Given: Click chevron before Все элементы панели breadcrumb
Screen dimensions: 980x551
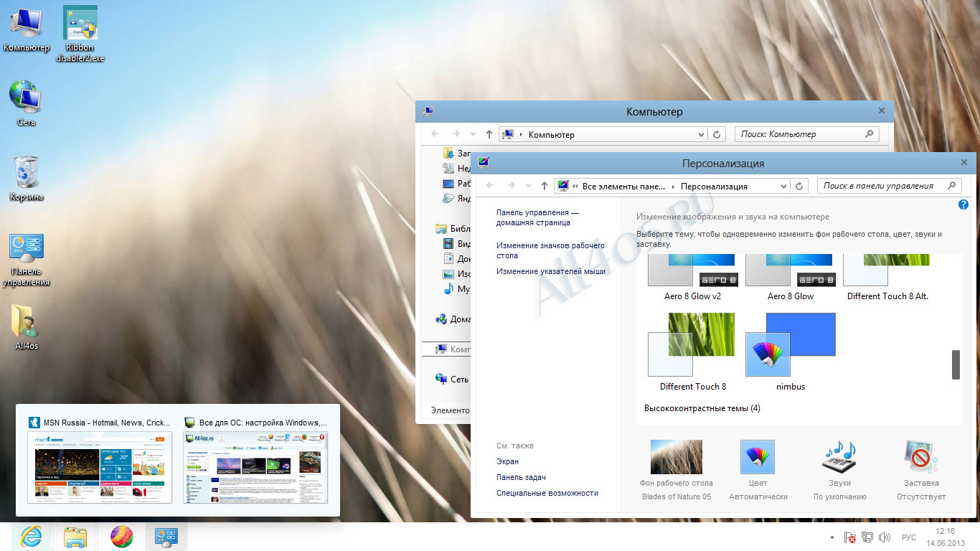Looking at the screenshot, I should (575, 187).
